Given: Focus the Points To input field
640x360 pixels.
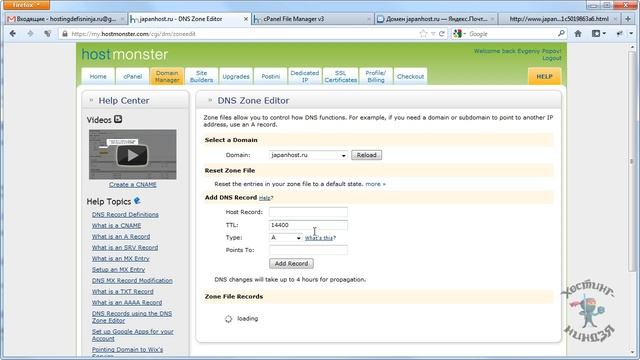Looking at the screenshot, I should 308,250.
